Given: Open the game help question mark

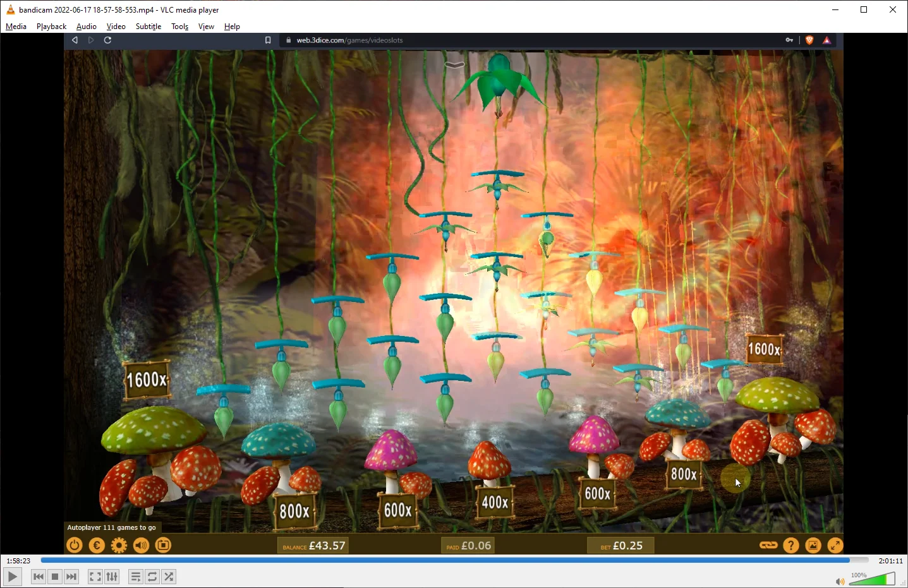Looking at the screenshot, I should click(791, 545).
